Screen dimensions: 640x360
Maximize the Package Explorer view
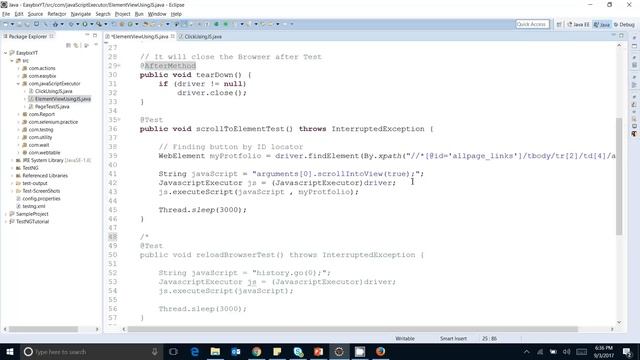pos(95,36)
